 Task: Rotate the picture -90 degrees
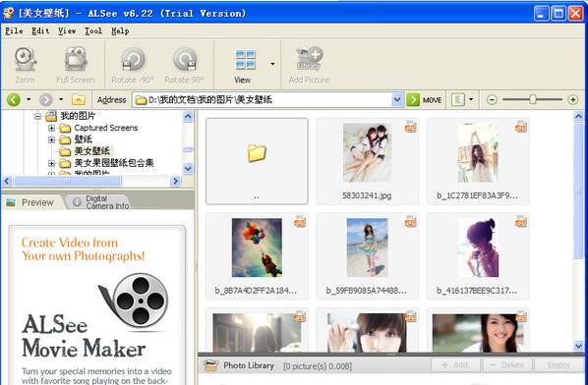133,59
